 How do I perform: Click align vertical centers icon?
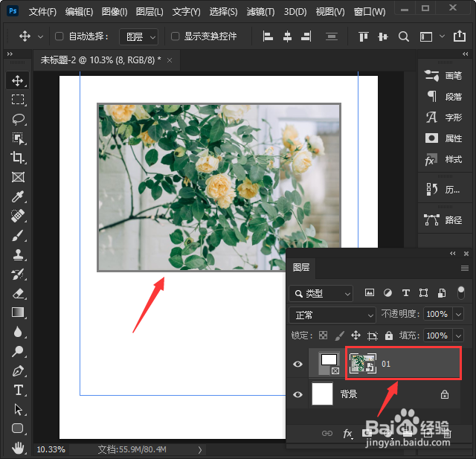[x=383, y=36]
